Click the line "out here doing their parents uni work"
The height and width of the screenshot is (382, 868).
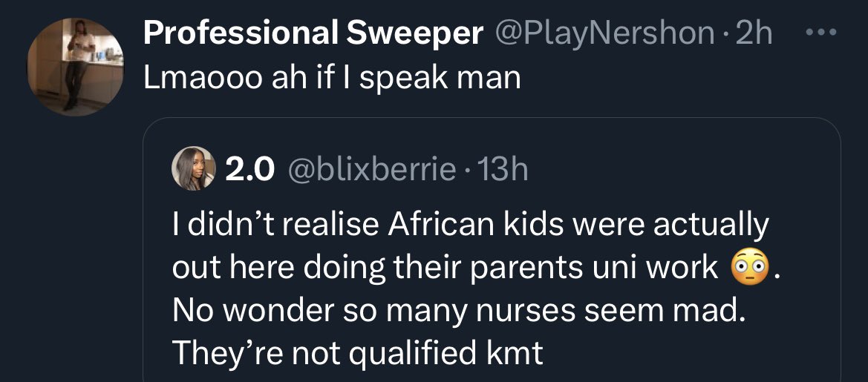coord(446,268)
